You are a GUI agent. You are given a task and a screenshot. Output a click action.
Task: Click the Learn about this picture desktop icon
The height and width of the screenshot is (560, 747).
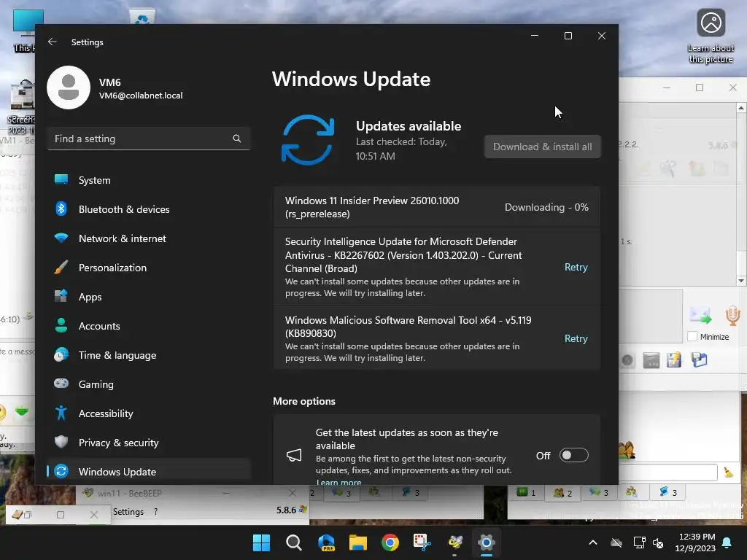[x=711, y=36]
